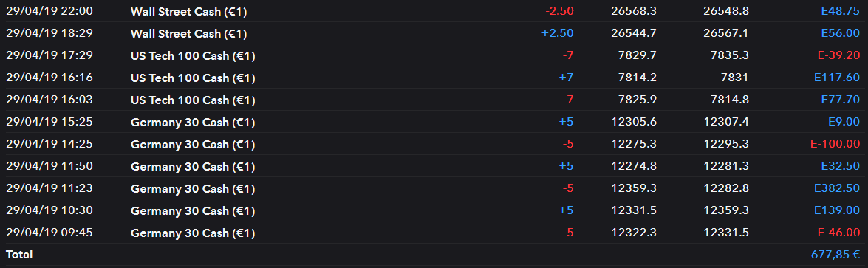The height and width of the screenshot is (268, 868).
Task: Open Germany 30 Cash trade at 15:25
Action: 434,122
